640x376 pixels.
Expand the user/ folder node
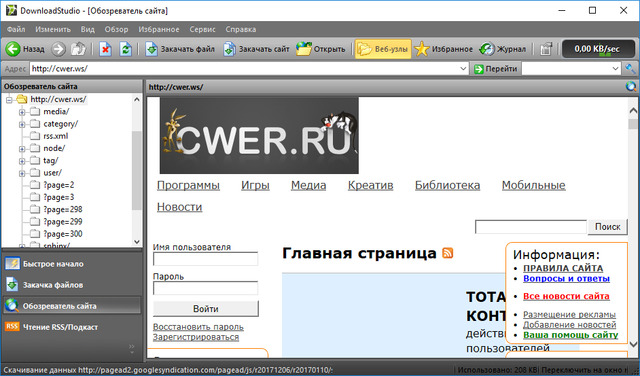[22, 173]
